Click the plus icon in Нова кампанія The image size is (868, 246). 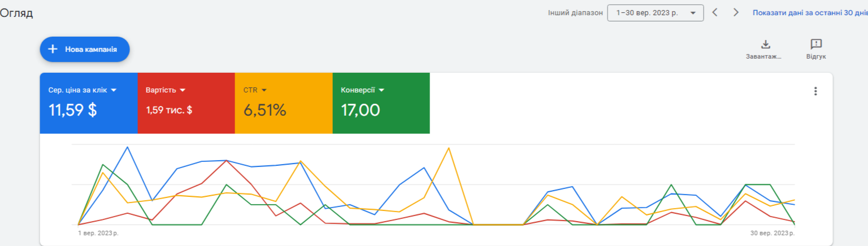click(x=53, y=50)
